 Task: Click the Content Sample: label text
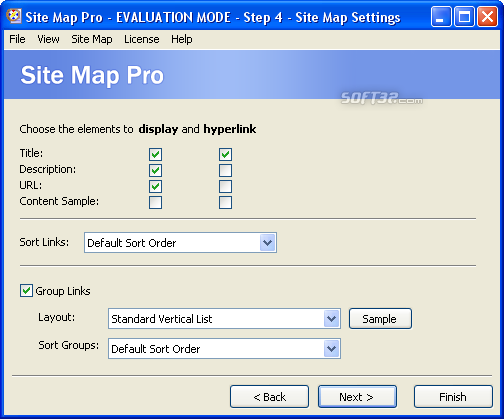(59, 201)
